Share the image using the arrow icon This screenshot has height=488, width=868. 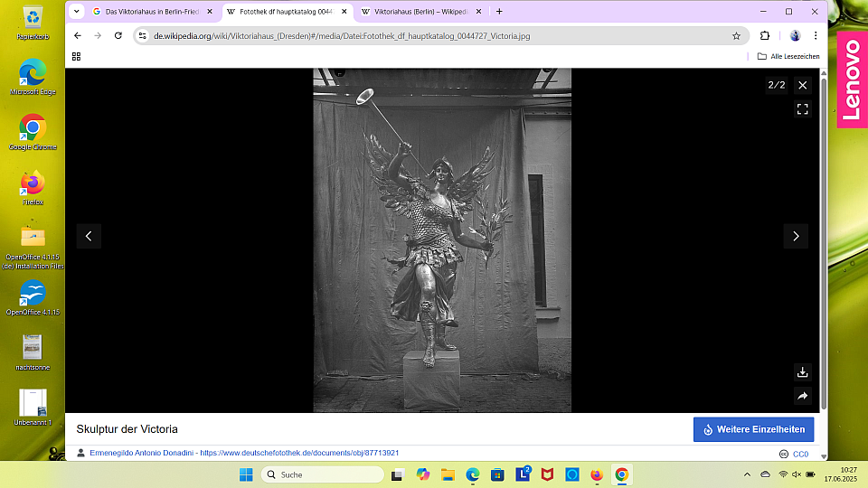(802, 396)
